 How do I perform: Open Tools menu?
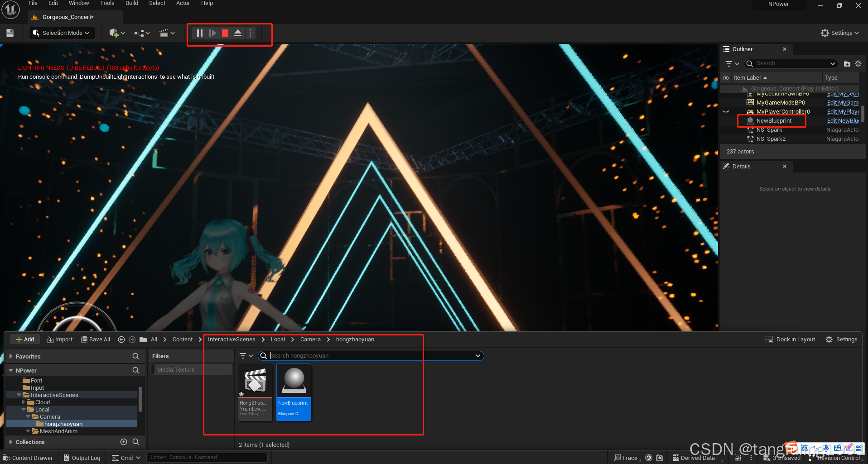click(x=107, y=3)
